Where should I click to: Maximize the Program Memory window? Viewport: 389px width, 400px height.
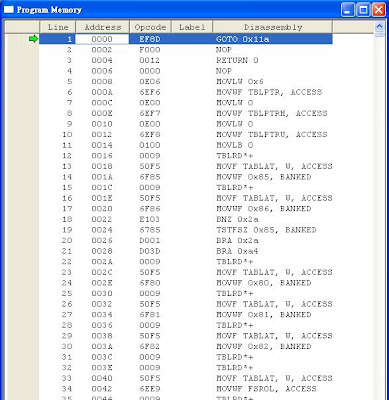[363, 10]
